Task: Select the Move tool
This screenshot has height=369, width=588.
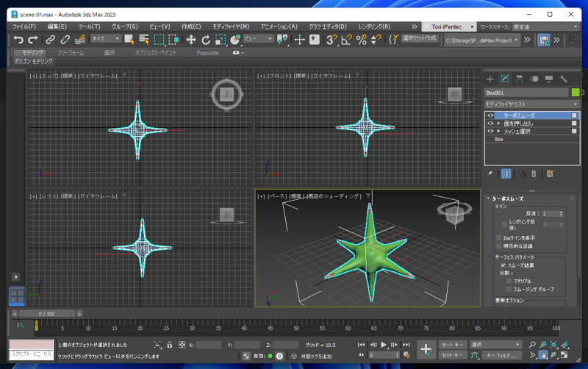Action: pyautogui.click(x=191, y=40)
